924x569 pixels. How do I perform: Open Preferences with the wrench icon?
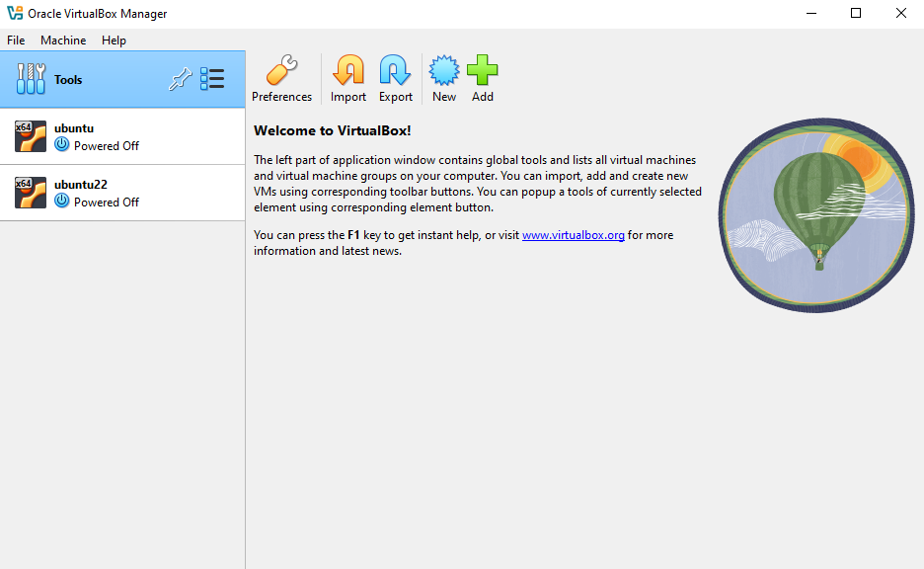coord(281,71)
